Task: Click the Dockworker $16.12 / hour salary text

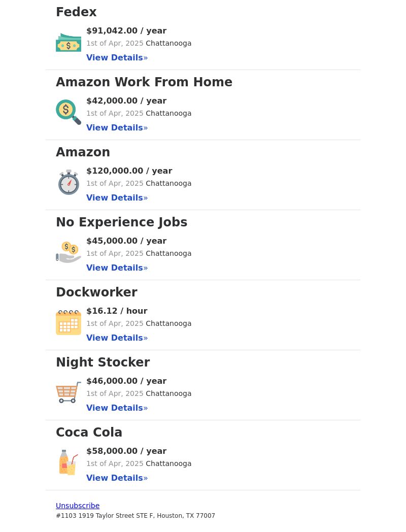Action: [117, 311]
